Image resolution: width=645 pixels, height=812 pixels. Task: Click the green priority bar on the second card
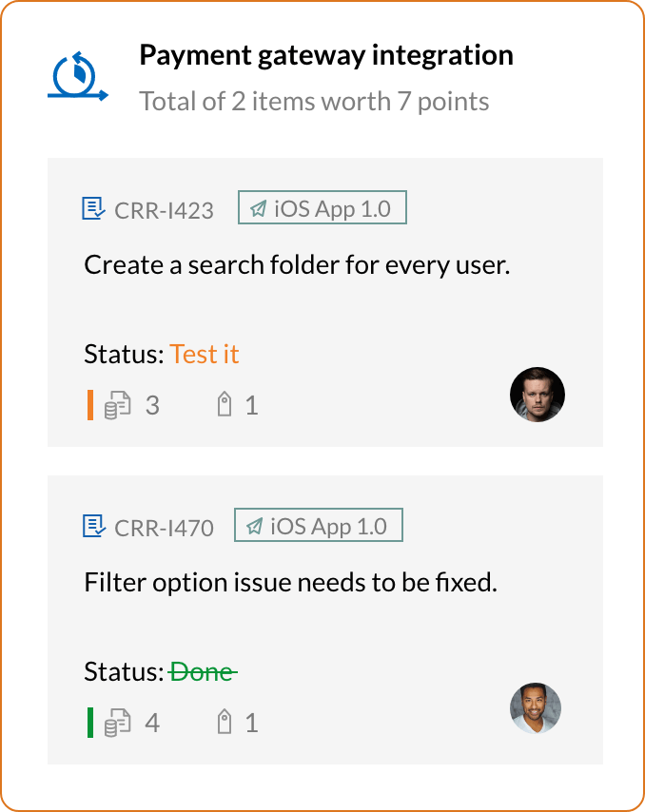[89, 723]
